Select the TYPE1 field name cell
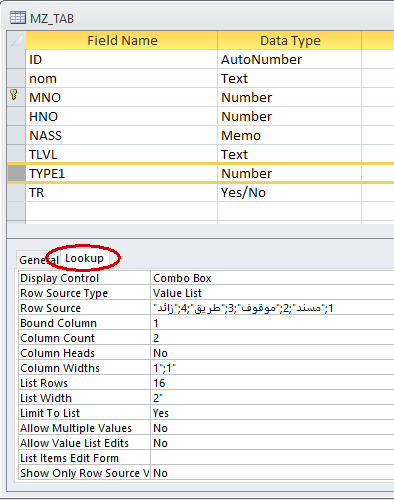Image resolution: width=394 pixels, height=500 pixels. coord(122,174)
